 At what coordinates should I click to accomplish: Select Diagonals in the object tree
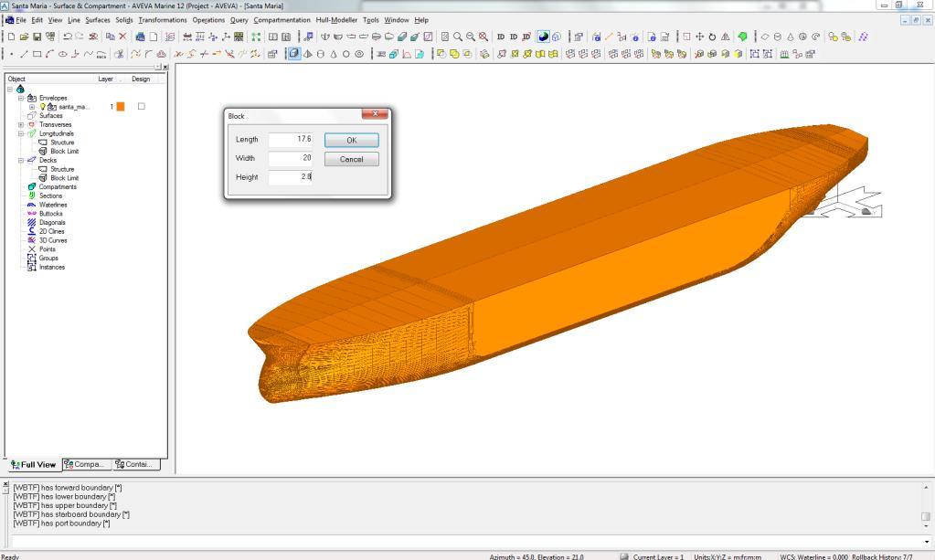click(52, 223)
